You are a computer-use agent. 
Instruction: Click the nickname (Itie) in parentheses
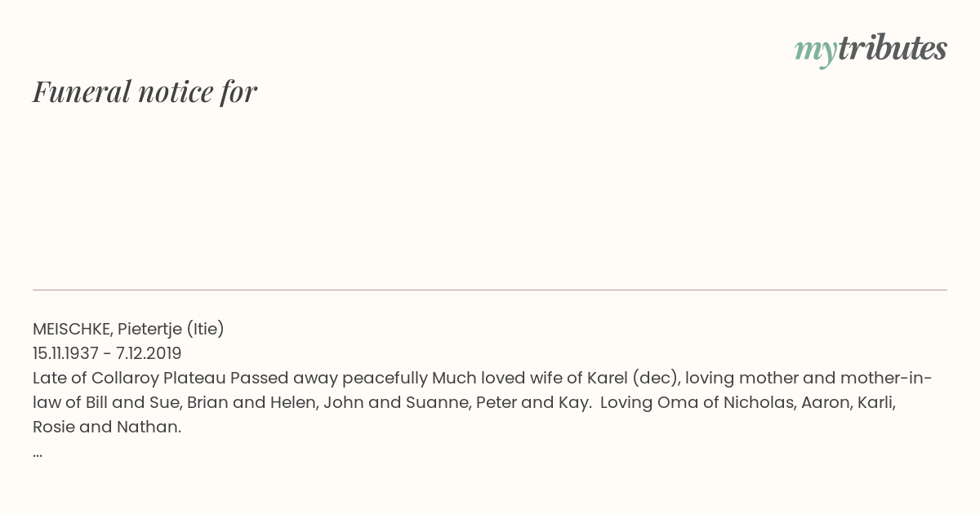205,329
